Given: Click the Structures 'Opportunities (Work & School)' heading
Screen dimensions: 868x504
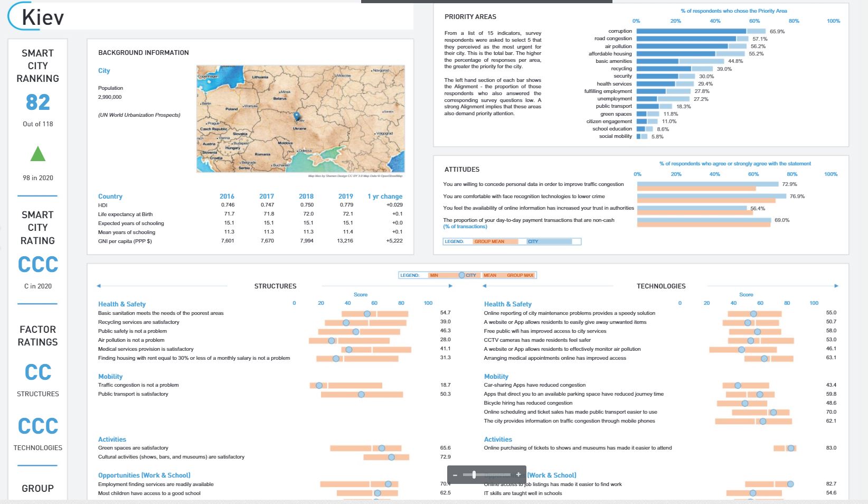Looking at the screenshot, I should pos(144,475).
